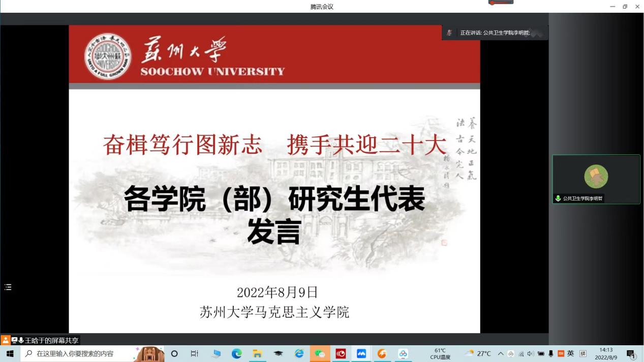Expand hidden system tray icons
Screen dimensions: 644x362
[501, 354]
